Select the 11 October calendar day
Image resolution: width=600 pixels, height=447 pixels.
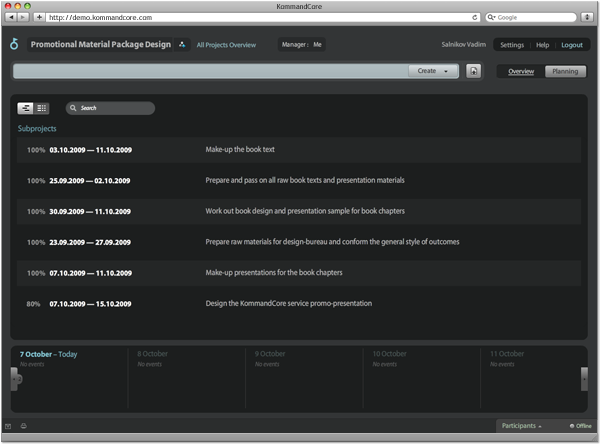click(x=507, y=354)
